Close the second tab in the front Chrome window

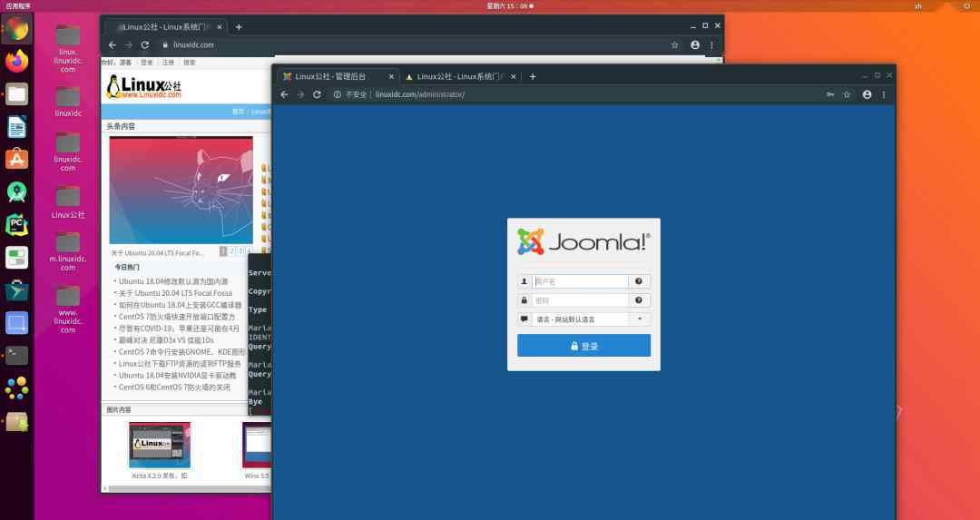point(513,77)
